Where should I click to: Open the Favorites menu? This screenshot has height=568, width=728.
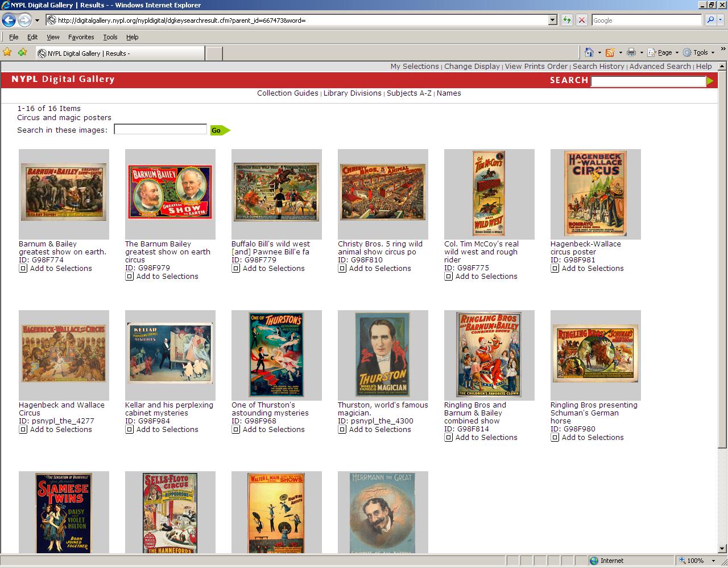(x=81, y=37)
